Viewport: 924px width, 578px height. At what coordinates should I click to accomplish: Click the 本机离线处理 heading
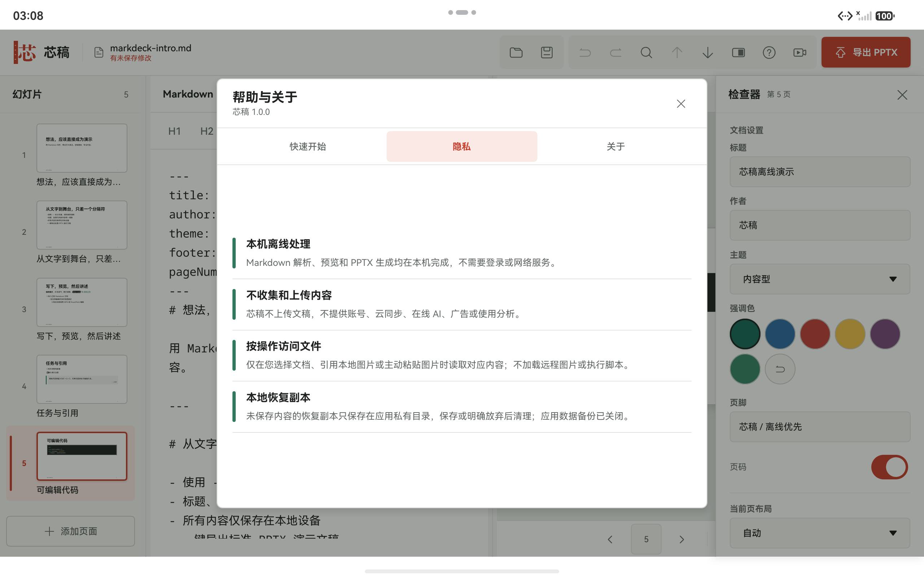278,244
